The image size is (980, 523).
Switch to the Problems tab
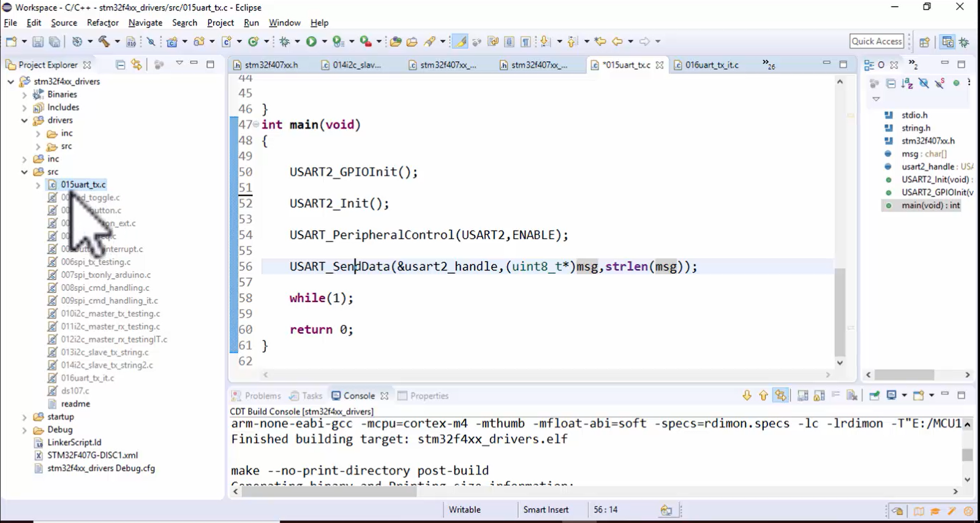(257, 396)
